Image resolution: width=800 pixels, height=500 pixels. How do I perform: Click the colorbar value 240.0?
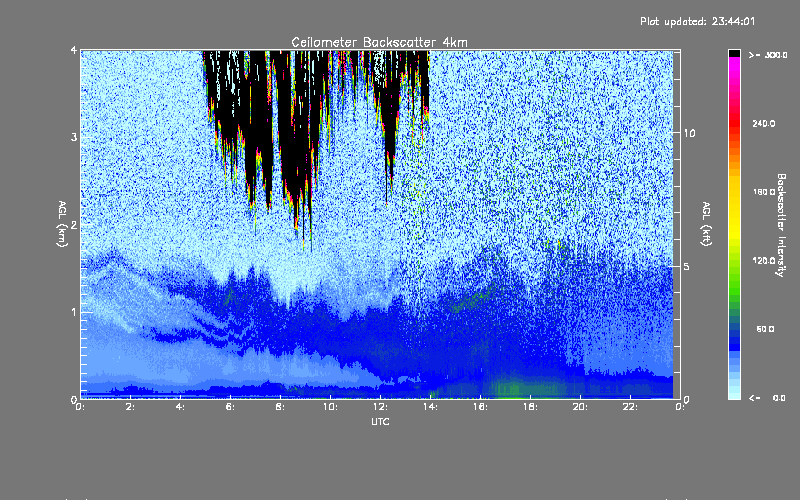pos(764,123)
